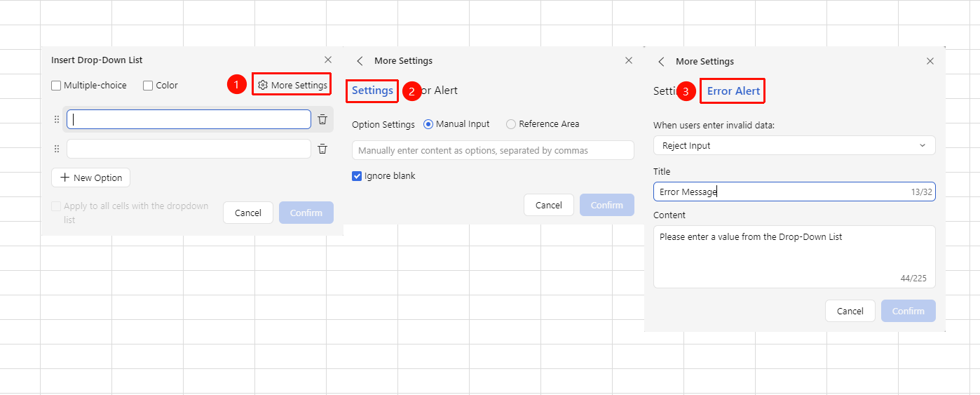Open More Settings with the gear icon
This screenshot has width=980, height=395.
coord(292,85)
